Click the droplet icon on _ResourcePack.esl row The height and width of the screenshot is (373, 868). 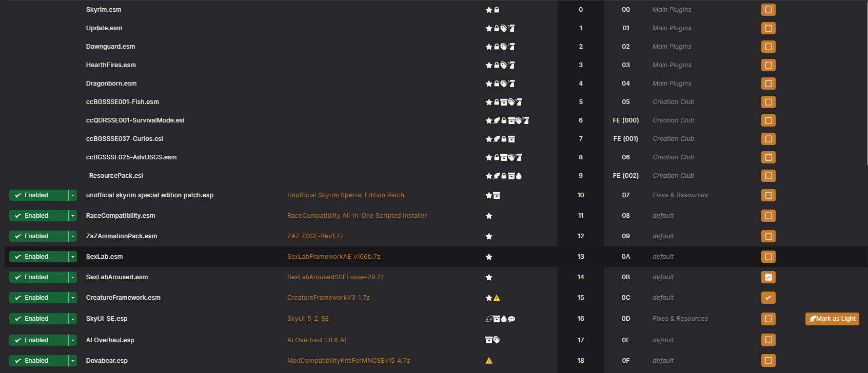(519, 176)
